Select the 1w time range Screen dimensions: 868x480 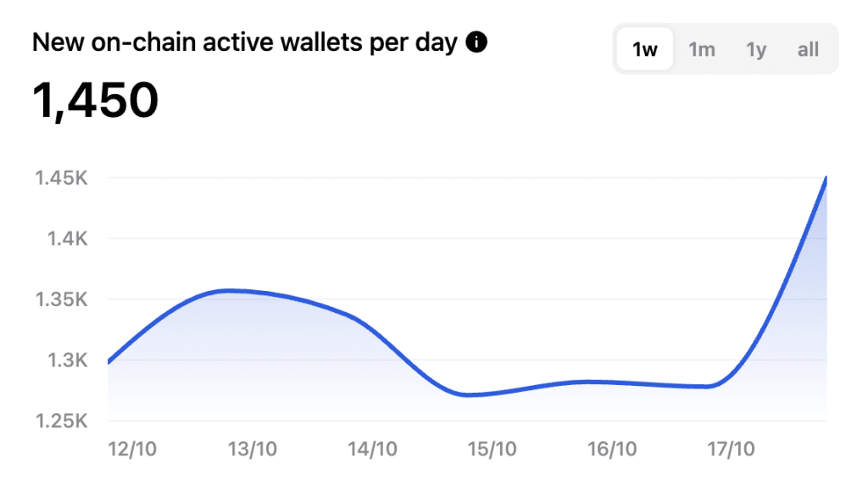coord(645,49)
